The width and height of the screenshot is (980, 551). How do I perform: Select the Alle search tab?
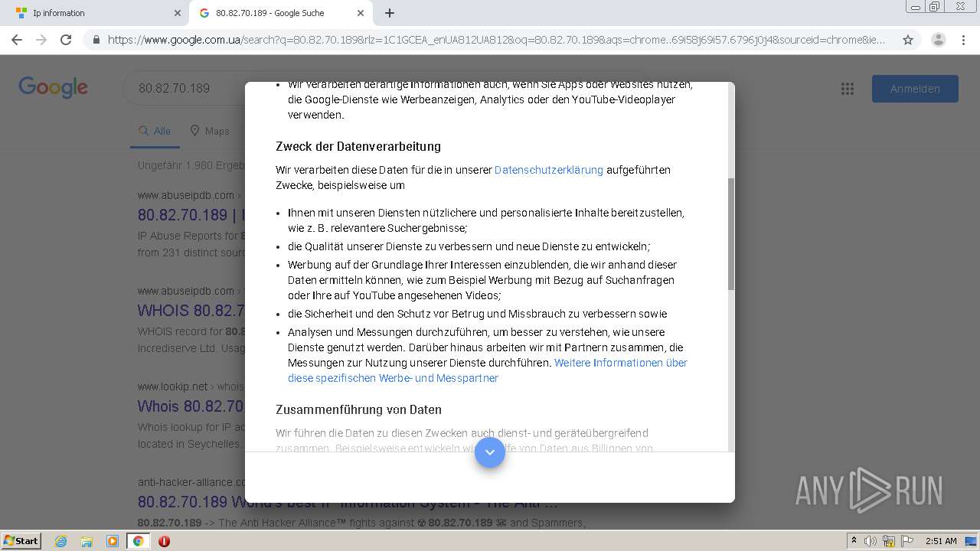[x=155, y=131]
